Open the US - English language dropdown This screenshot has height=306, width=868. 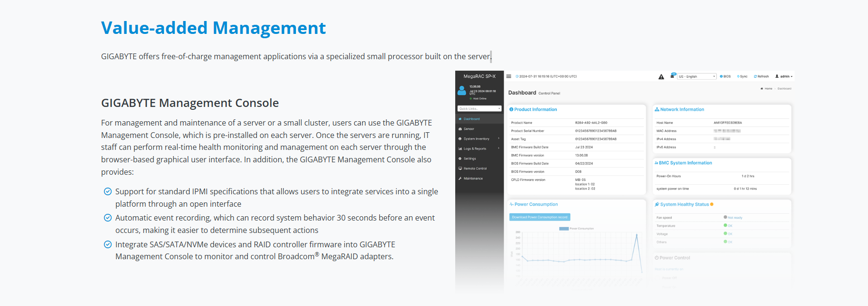click(x=697, y=76)
